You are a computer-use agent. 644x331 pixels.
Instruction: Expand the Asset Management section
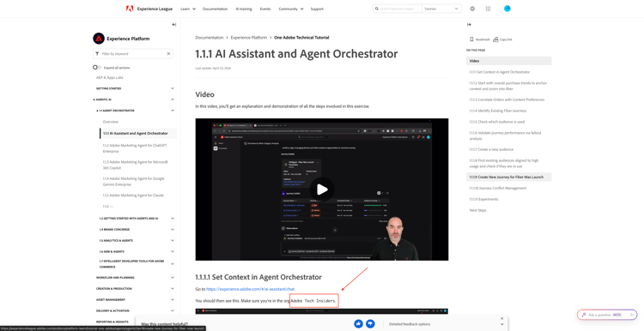tap(173, 300)
